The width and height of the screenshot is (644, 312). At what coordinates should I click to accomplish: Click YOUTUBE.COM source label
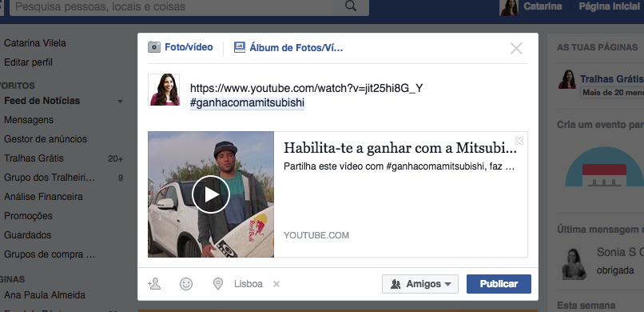point(316,235)
